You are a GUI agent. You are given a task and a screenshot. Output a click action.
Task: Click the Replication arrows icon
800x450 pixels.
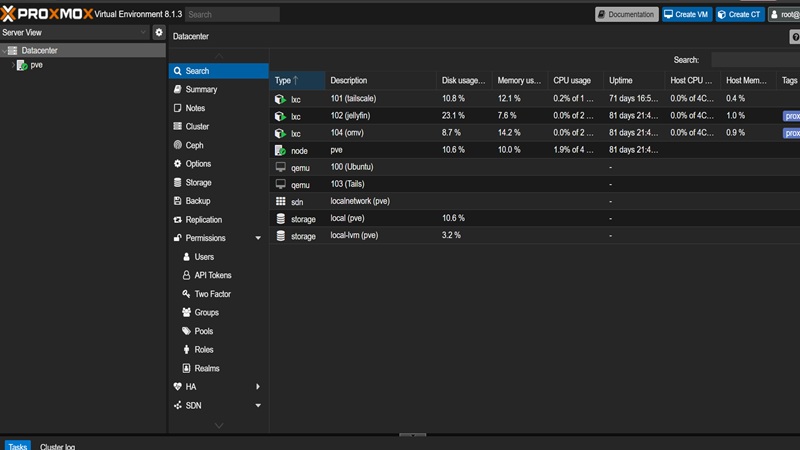[178, 219]
